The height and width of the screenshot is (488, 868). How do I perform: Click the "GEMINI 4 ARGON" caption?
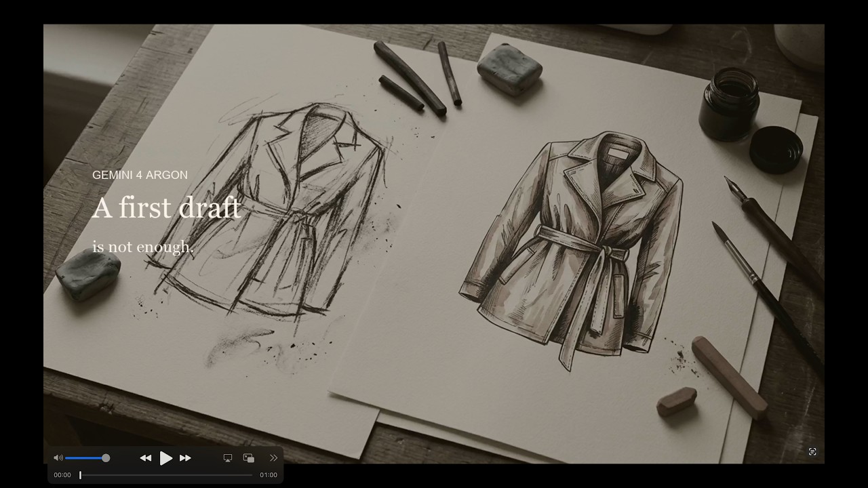tap(140, 175)
